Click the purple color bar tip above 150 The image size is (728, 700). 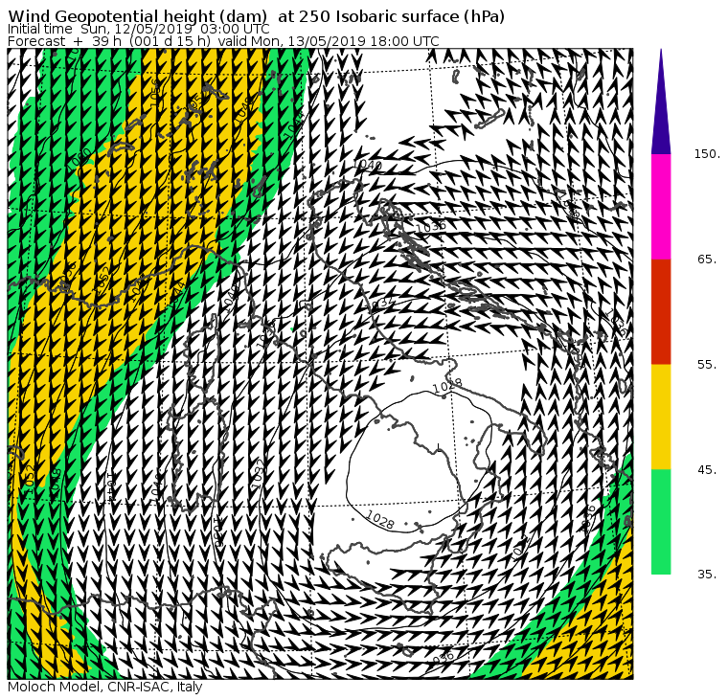661,102
